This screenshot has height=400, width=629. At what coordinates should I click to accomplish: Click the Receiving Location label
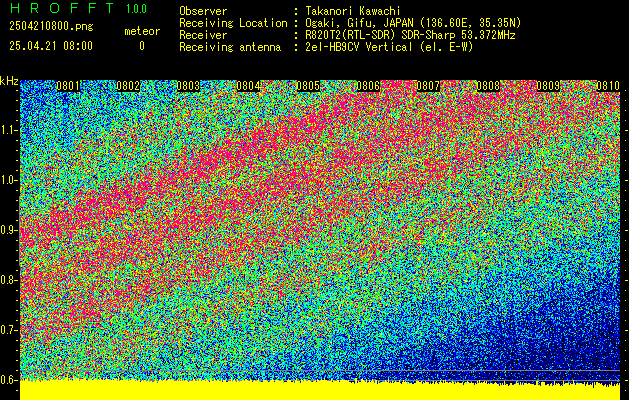pos(233,23)
